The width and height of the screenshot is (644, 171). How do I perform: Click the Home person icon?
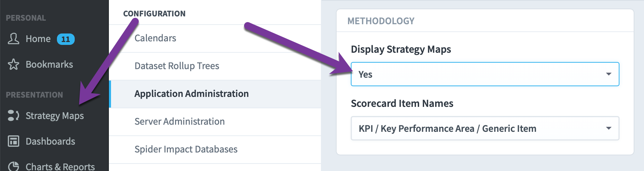tap(14, 38)
